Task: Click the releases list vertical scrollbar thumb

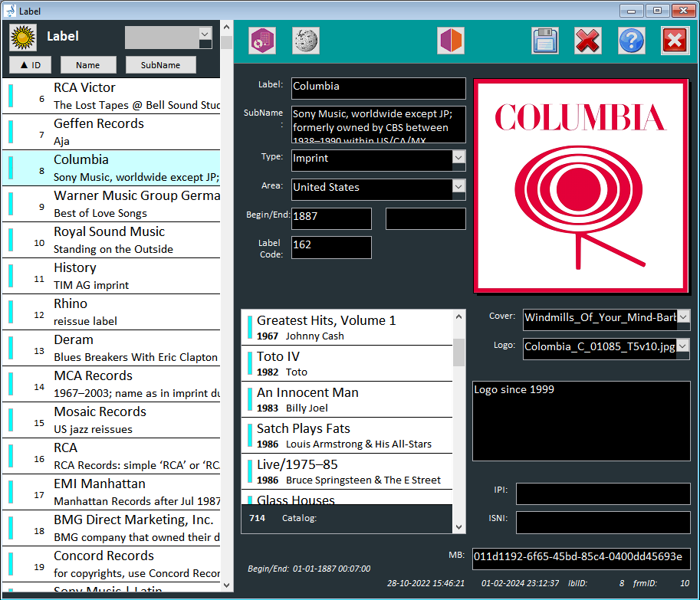Action: tap(459, 352)
